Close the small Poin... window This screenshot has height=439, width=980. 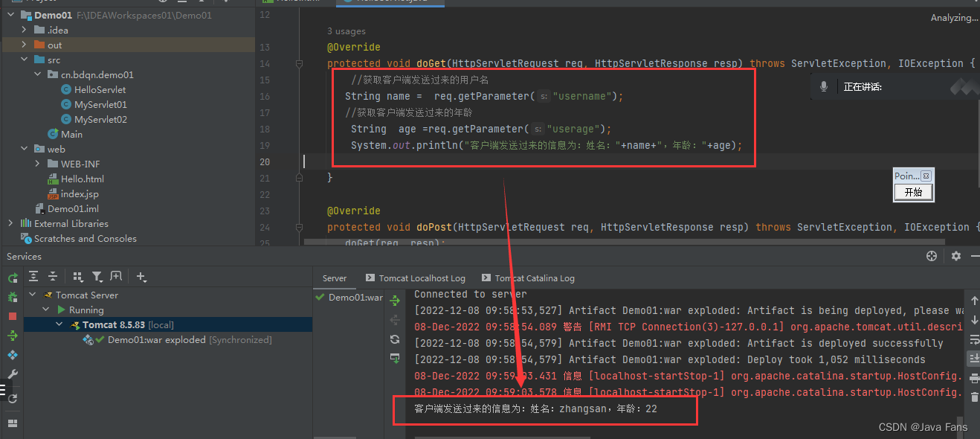click(x=926, y=176)
